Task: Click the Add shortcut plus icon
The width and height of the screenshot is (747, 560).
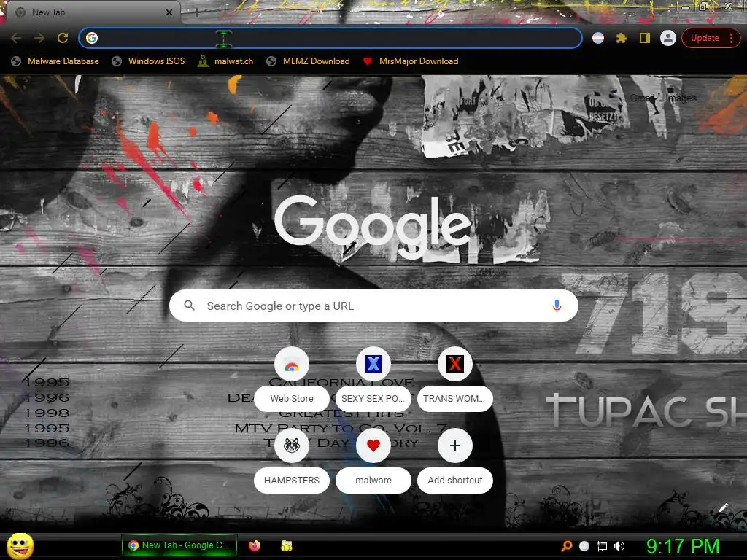Action: (x=455, y=446)
